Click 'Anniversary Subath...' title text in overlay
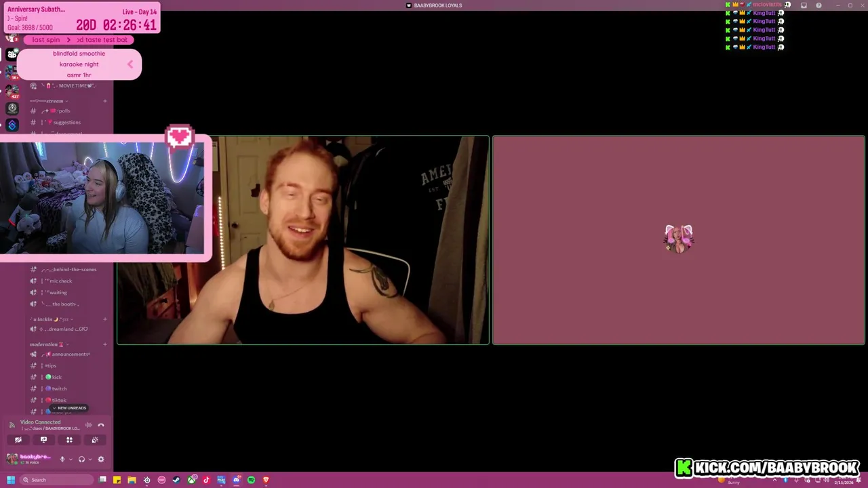Screen dimensions: 868x488 click(x=37, y=9)
